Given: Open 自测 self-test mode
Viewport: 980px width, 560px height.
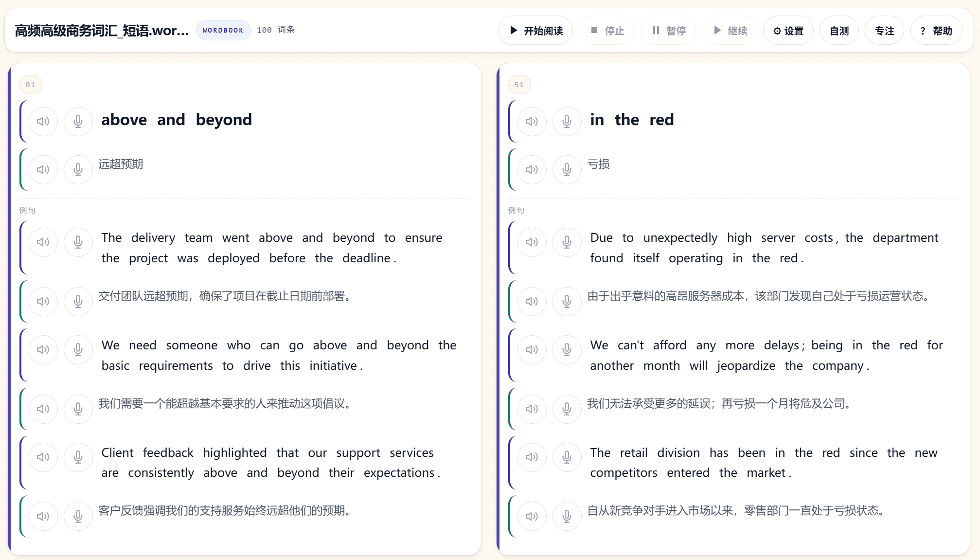Looking at the screenshot, I should pyautogui.click(x=839, y=31).
